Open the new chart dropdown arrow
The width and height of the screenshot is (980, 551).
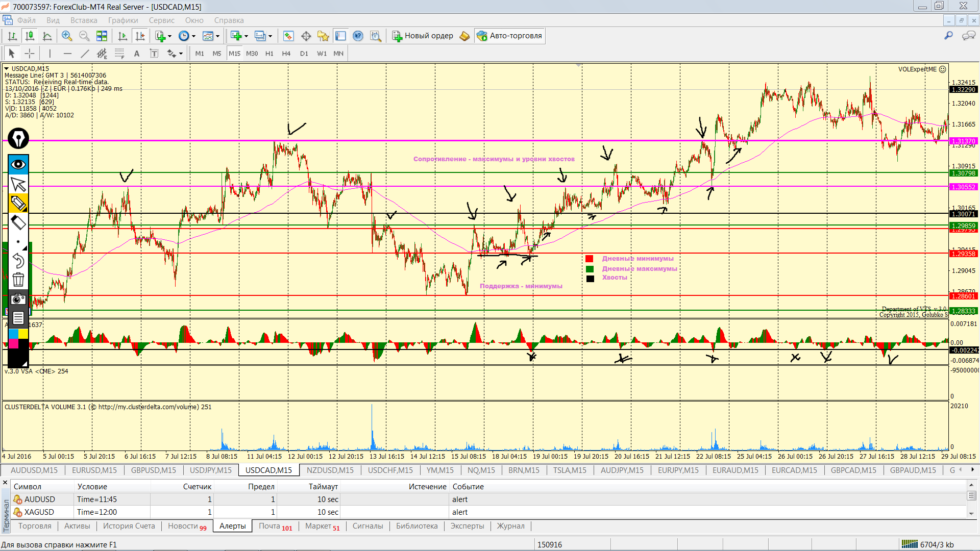pos(246,36)
